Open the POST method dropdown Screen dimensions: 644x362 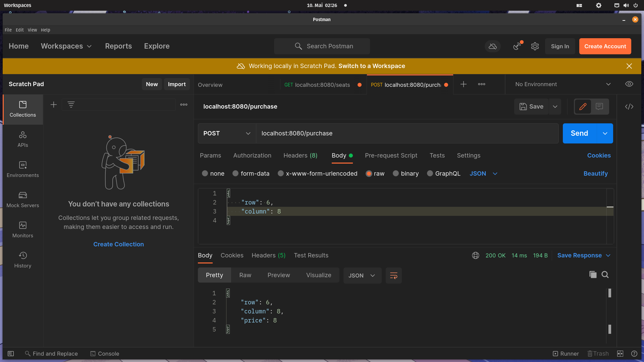(x=227, y=133)
